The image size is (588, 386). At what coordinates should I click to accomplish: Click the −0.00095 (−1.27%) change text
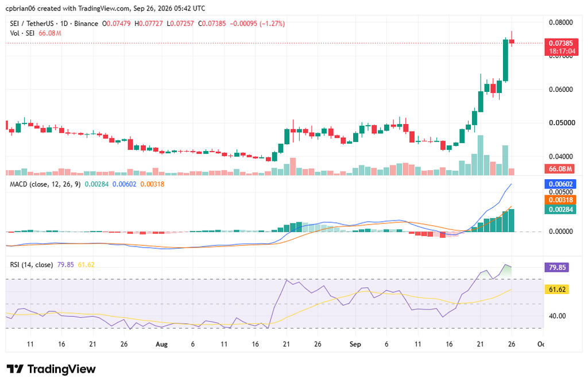(257, 24)
